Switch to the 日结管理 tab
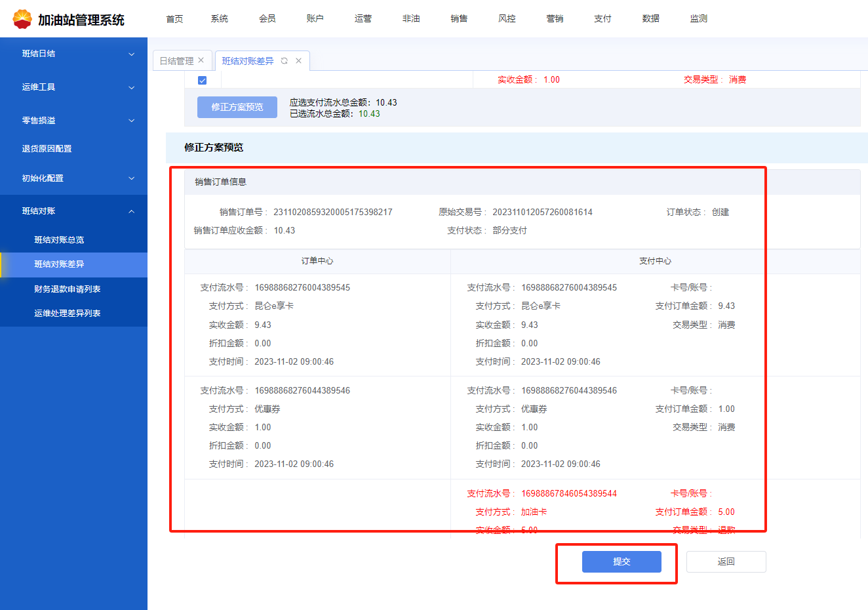Viewport: 868px width, 610px height. pyautogui.click(x=176, y=61)
